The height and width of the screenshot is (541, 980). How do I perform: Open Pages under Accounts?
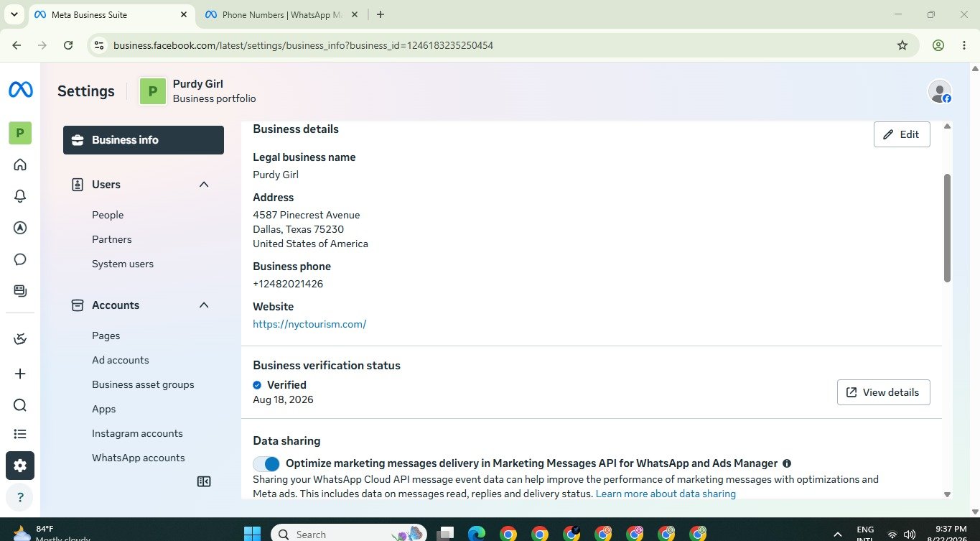click(106, 336)
